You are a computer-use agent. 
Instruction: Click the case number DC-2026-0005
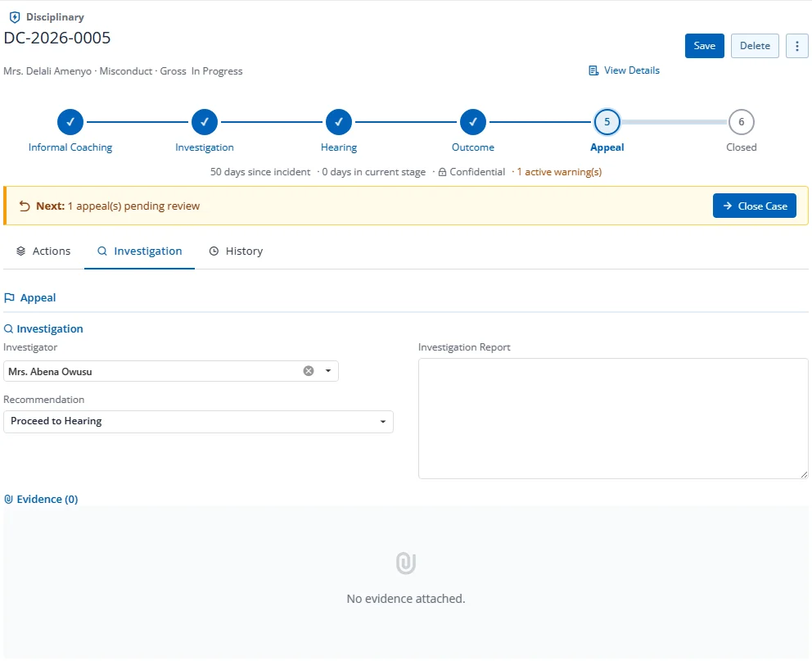coord(57,38)
